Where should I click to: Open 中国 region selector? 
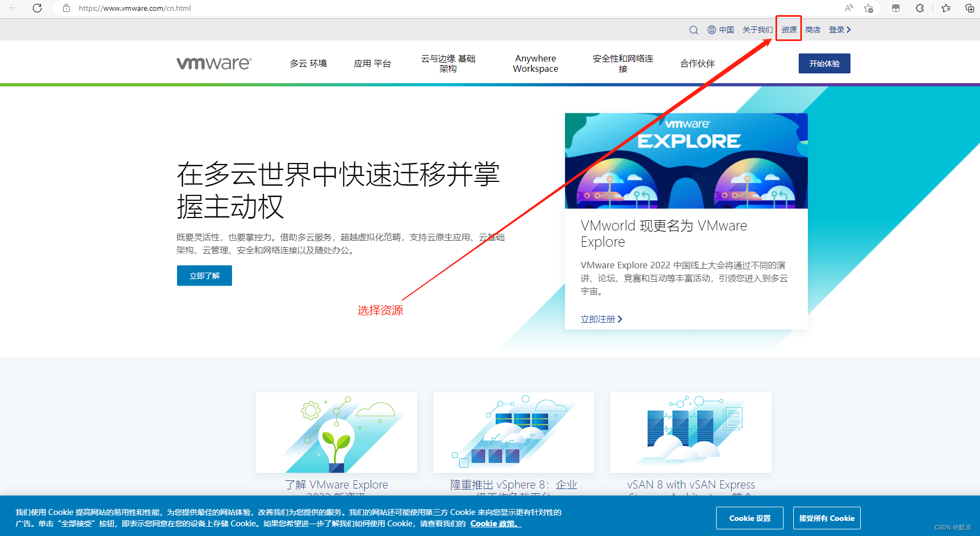(x=726, y=30)
